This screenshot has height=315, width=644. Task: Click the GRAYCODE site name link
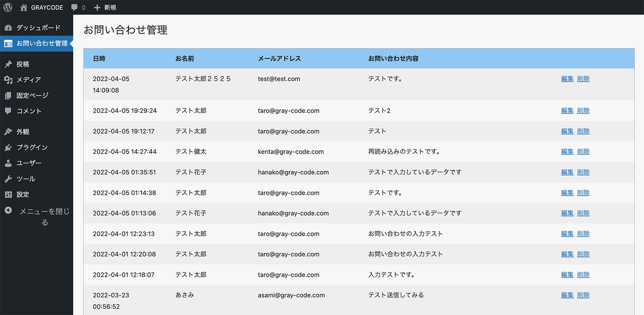(x=47, y=7)
